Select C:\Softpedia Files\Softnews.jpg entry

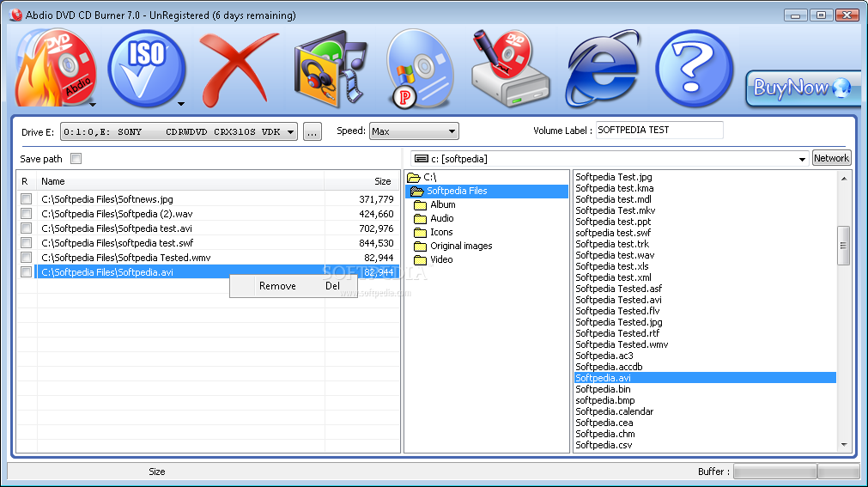(x=107, y=199)
